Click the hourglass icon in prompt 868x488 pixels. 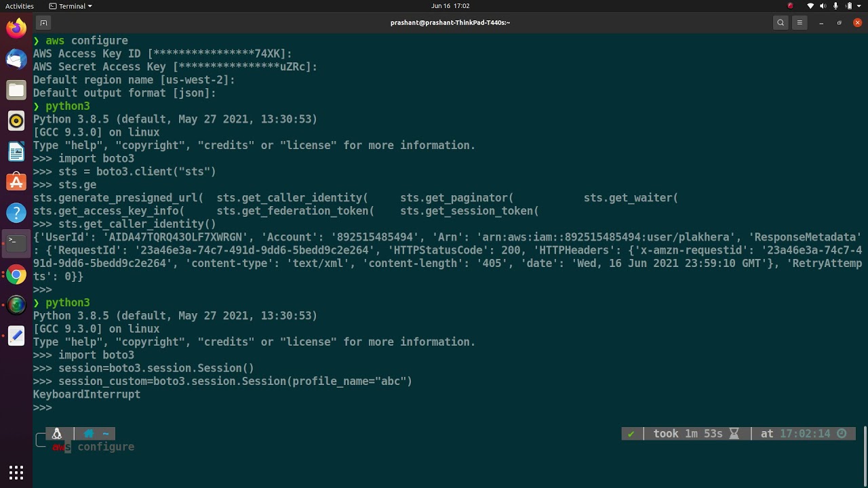point(734,434)
